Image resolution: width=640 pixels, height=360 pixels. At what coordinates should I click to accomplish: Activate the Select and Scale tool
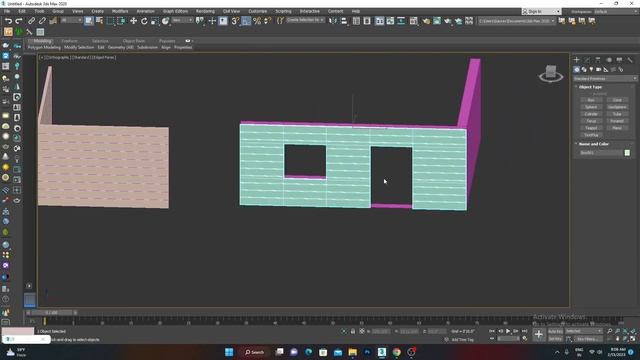coord(155,20)
